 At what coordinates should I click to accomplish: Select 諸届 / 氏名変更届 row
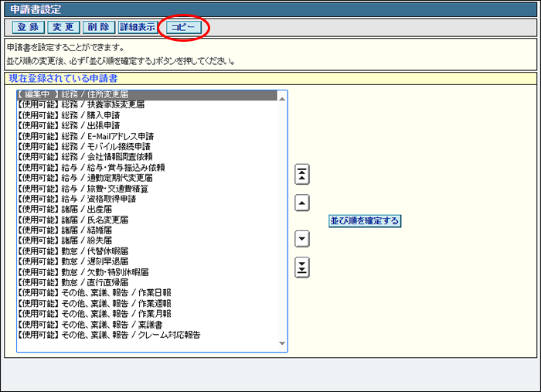coord(147,220)
